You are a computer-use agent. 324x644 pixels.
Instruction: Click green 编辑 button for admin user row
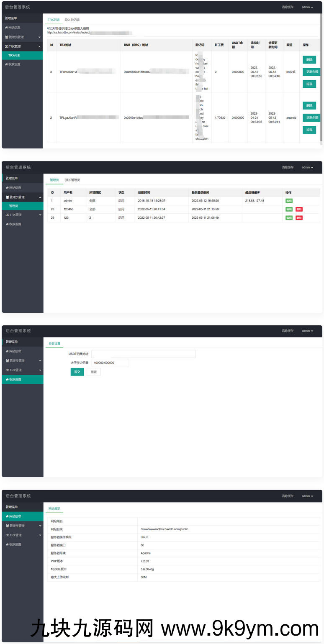289,201
